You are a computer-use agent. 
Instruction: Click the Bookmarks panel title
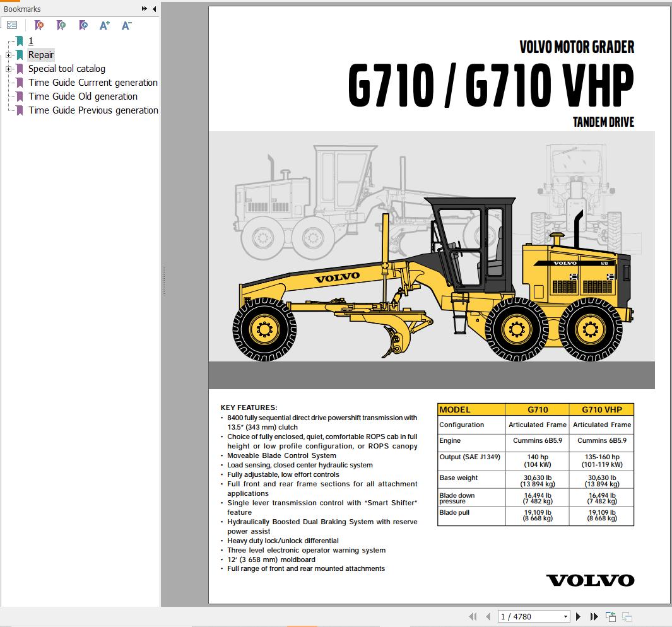[22, 9]
